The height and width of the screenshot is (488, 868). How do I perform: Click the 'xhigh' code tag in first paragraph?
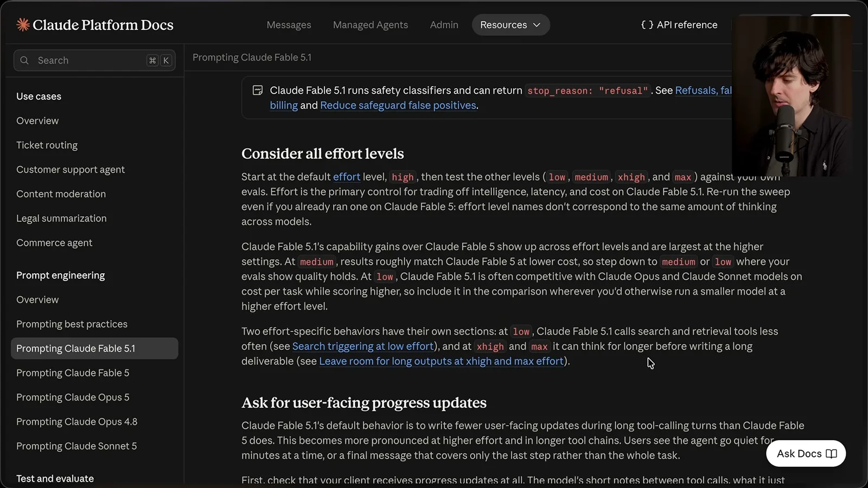(631, 177)
